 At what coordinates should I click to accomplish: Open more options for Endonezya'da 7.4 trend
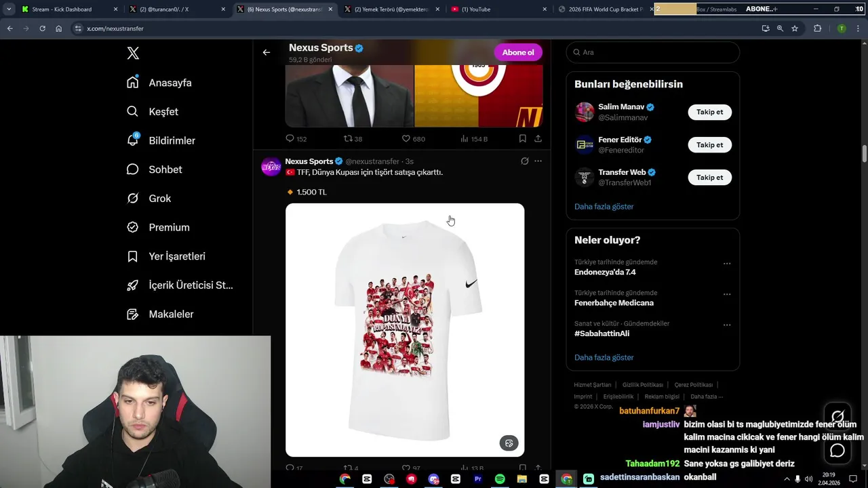[727, 264]
